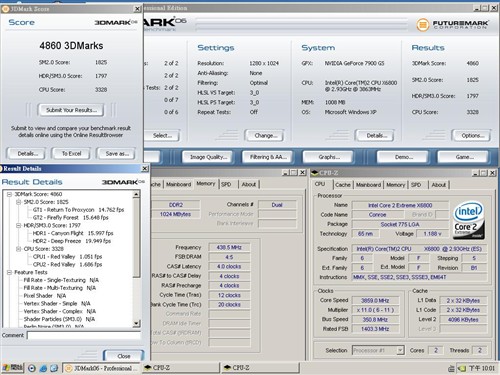This screenshot has height=375, width=500.
Task: Switch to Memory tab in left CPU-Z
Action: (205, 184)
